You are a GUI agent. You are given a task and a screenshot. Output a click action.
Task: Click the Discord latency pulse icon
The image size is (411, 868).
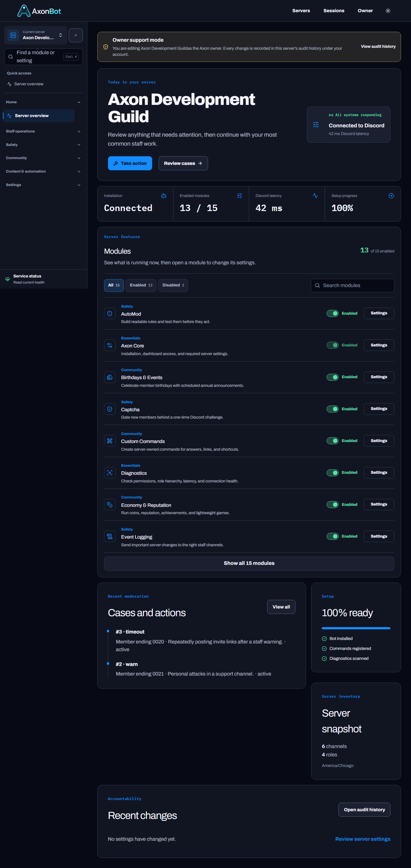(315, 196)
